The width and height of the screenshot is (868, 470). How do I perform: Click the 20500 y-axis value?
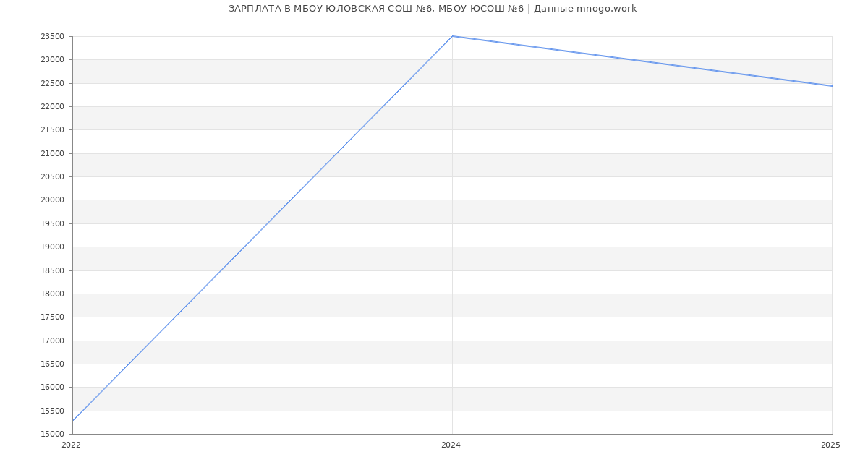coord(53,176)
